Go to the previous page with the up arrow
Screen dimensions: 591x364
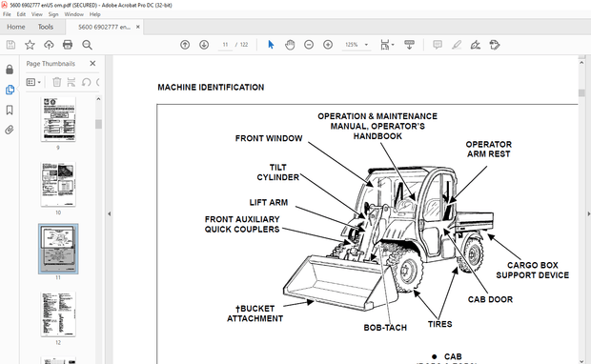(185, 45)
